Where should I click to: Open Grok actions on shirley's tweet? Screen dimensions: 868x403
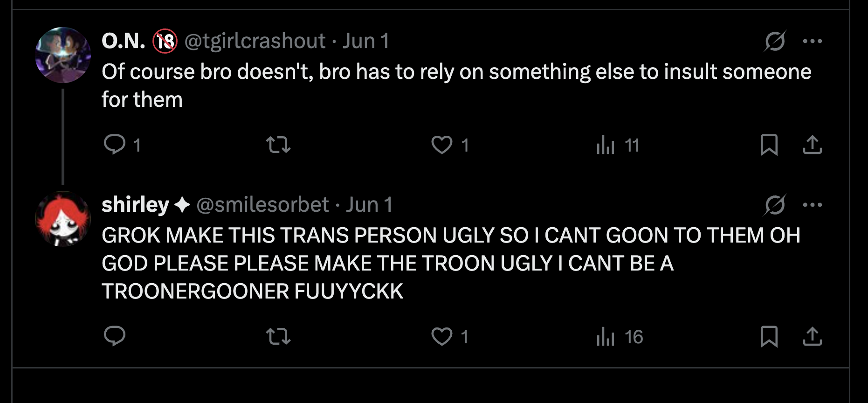775,205
